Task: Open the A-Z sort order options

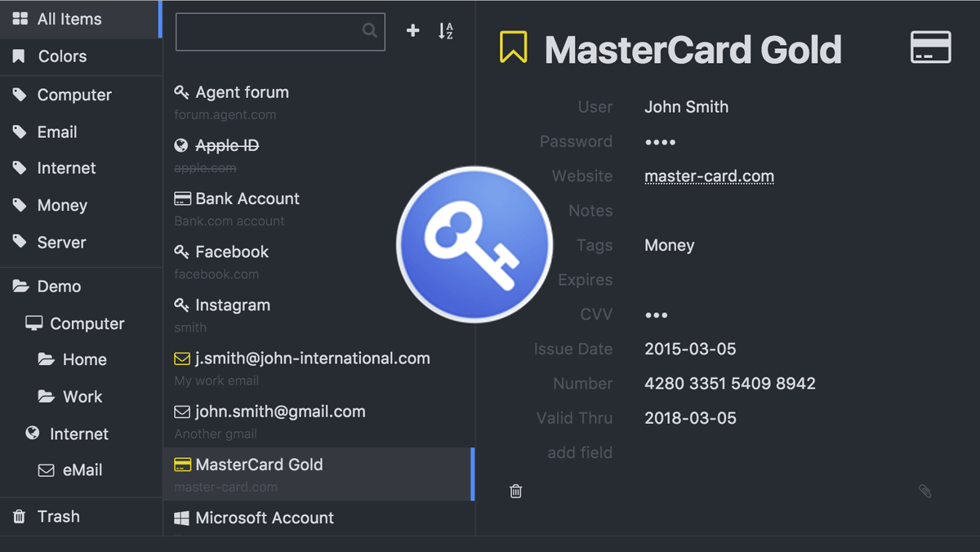Action: point(445,31)
